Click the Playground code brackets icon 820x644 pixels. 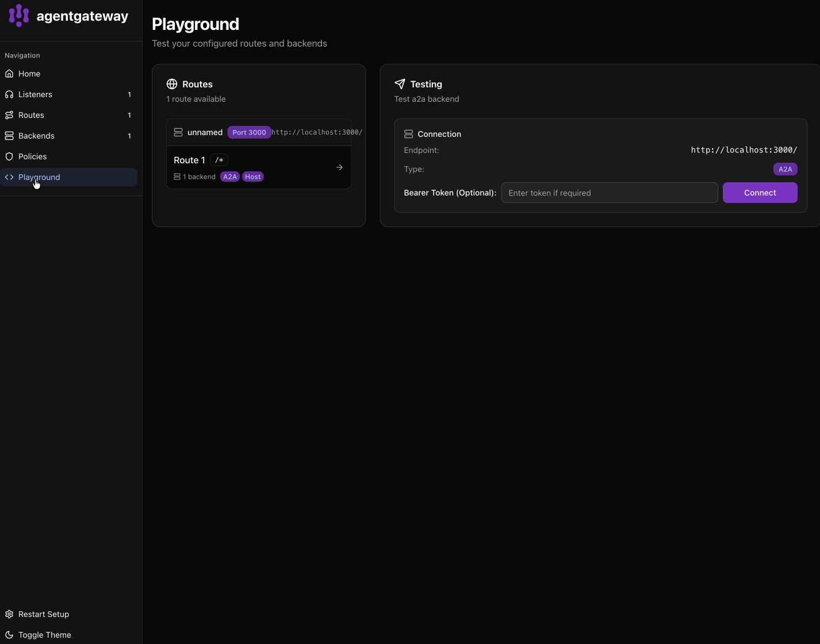pyautogui.click(x=9, y=177)
